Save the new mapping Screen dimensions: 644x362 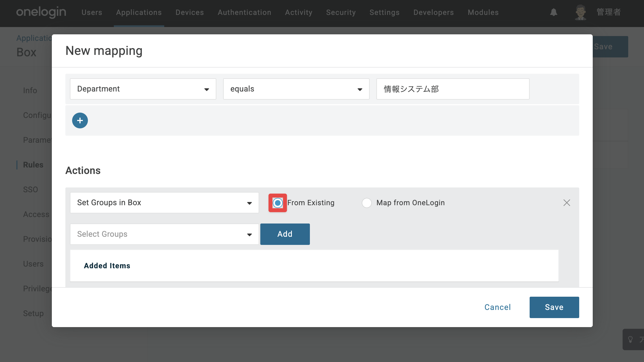(x=554, y=307)
